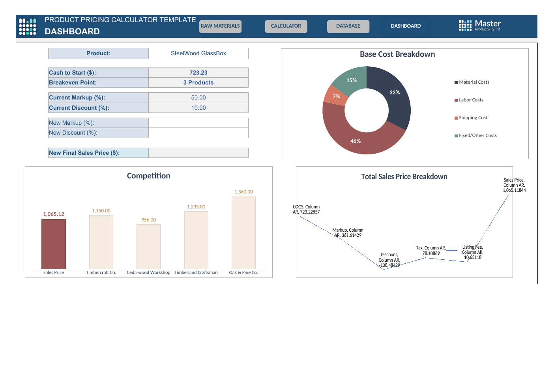Image resolution: width=554 pixels, height=392 pixels.
Task: Select the Breakeven Point value 3 Products
Action: coord(198,83)
